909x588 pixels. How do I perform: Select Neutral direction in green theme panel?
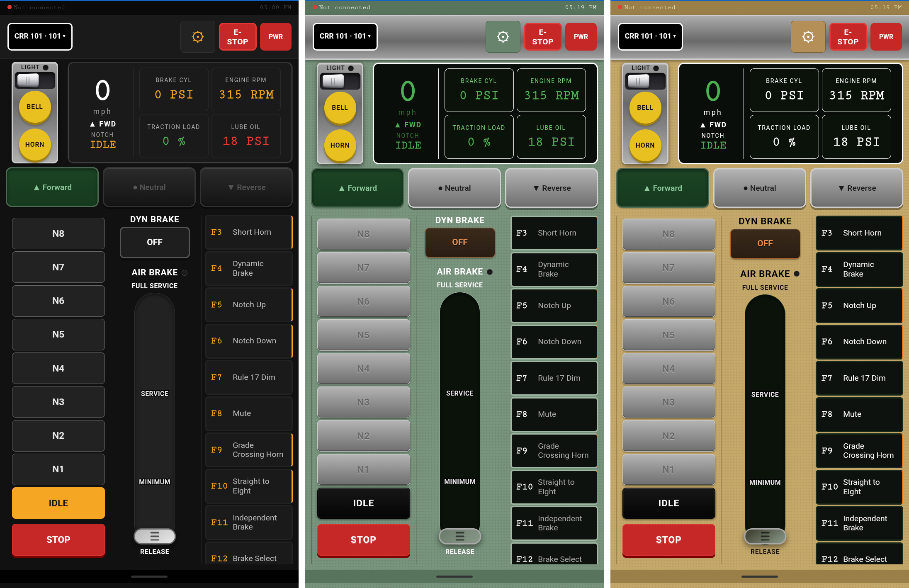454,188
